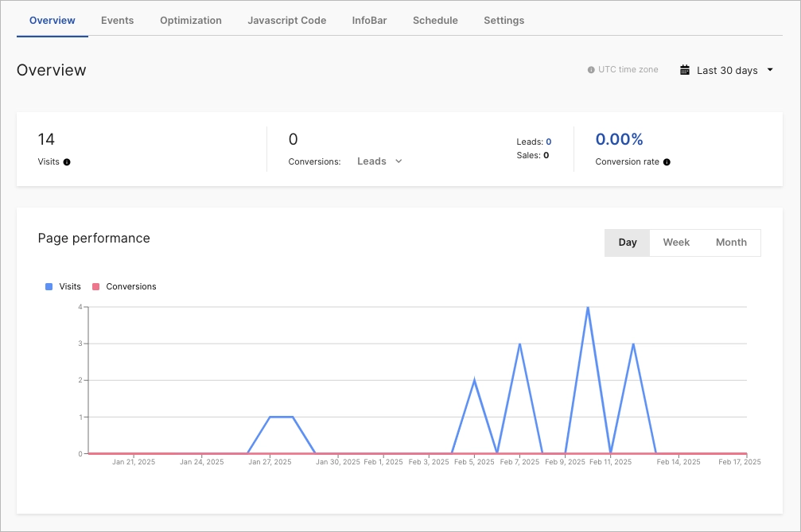Switch chart to Month view
The height and width of the screenshot is (532, 801).
(x=730, y=242)
